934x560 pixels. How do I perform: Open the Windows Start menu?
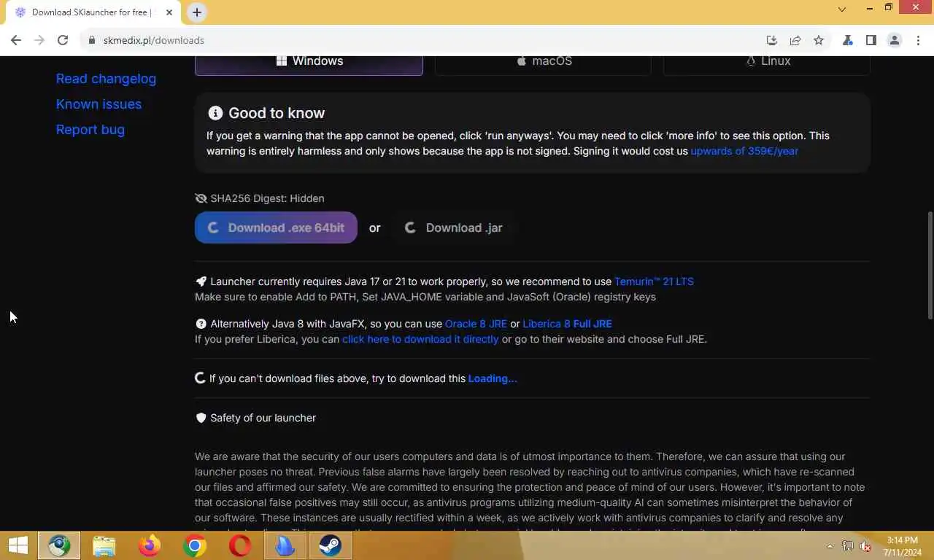click(18, 545)
